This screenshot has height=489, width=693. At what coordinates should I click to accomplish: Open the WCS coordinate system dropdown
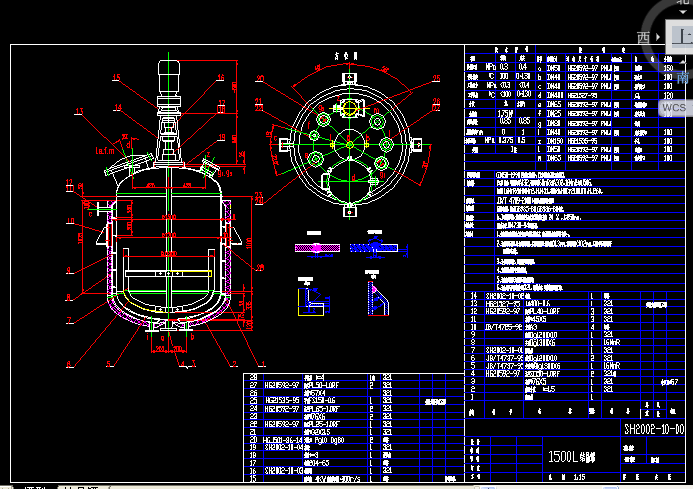(675, 106)
